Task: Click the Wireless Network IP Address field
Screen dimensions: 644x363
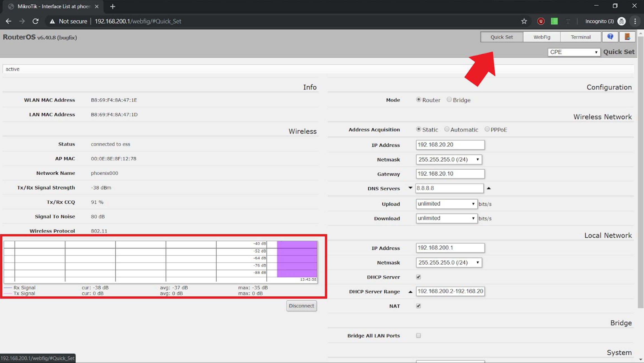Action: (450, 145)
